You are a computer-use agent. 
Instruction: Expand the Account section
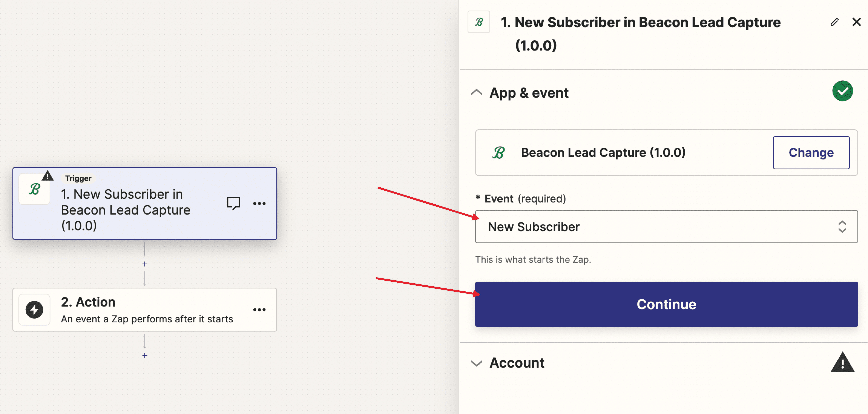[476, 363]
